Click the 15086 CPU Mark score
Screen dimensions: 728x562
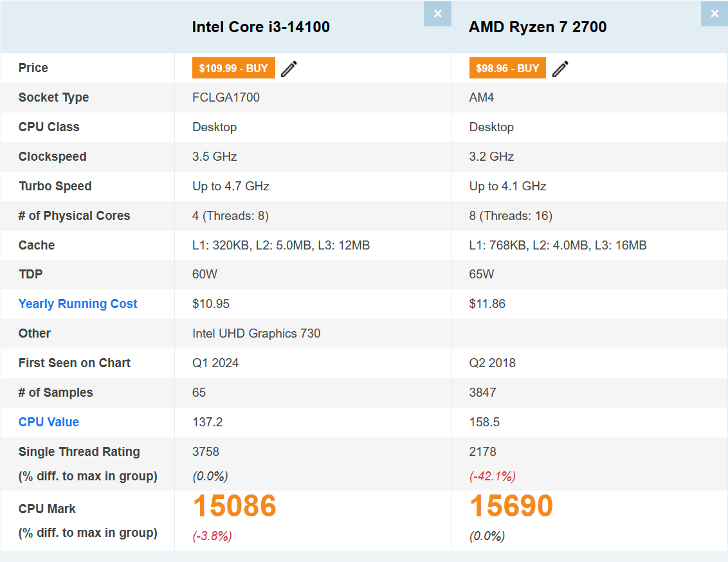235,505
